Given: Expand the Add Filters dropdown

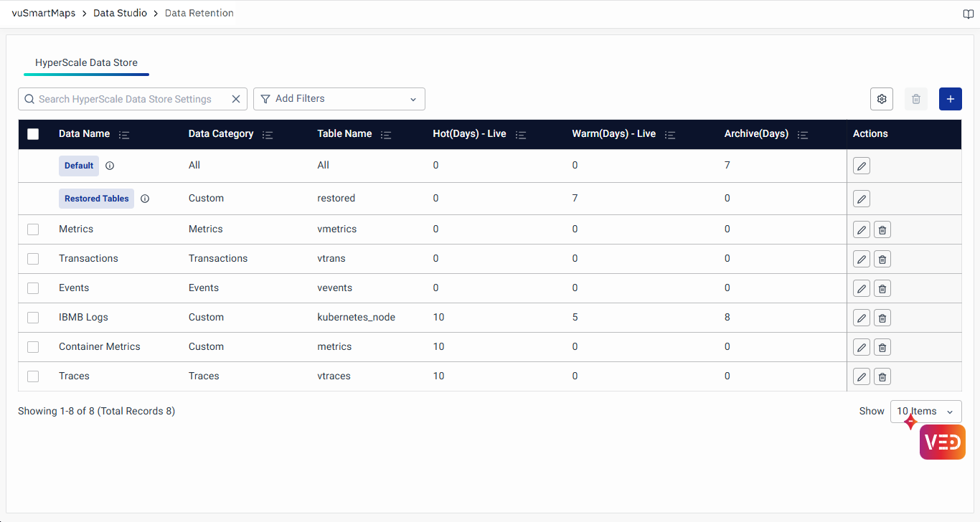Looking at the screenshot, I should click(x=339, y=99).
